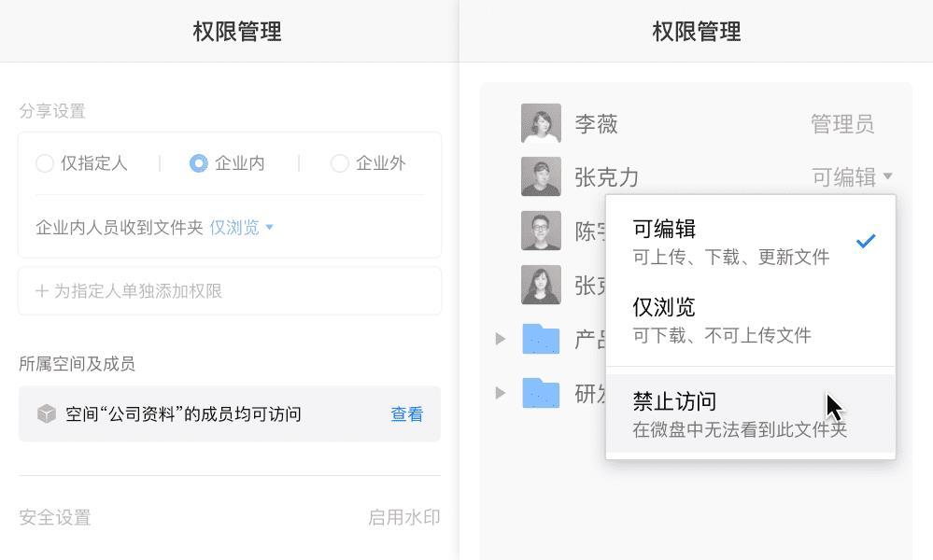The image size is (933, 560).
Task: Open 张克力's 可编辑 permission dropdown
Action: point(852,176)
